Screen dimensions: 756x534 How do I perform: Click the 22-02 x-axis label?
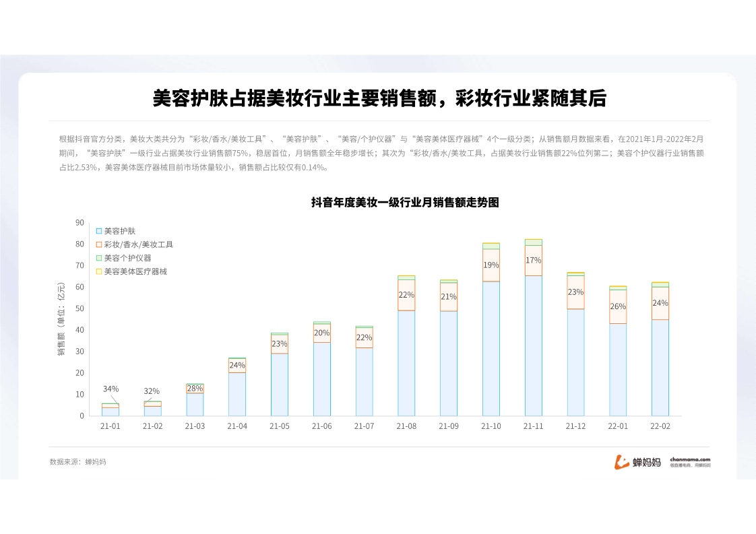[x=660, y=426]
